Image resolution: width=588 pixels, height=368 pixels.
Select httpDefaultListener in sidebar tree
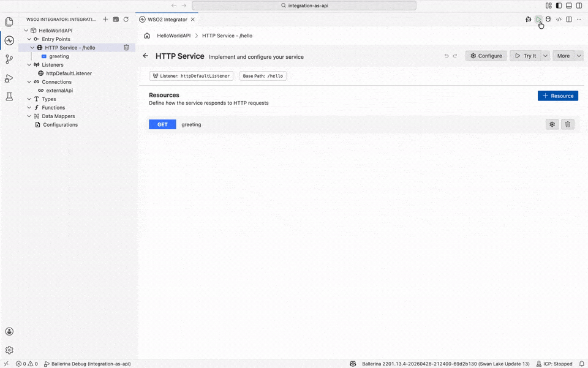click(69, 73)
